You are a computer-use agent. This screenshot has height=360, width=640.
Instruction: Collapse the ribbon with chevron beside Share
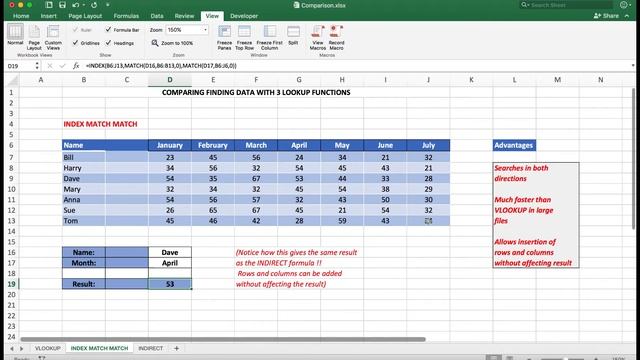(x=627, y=16)
